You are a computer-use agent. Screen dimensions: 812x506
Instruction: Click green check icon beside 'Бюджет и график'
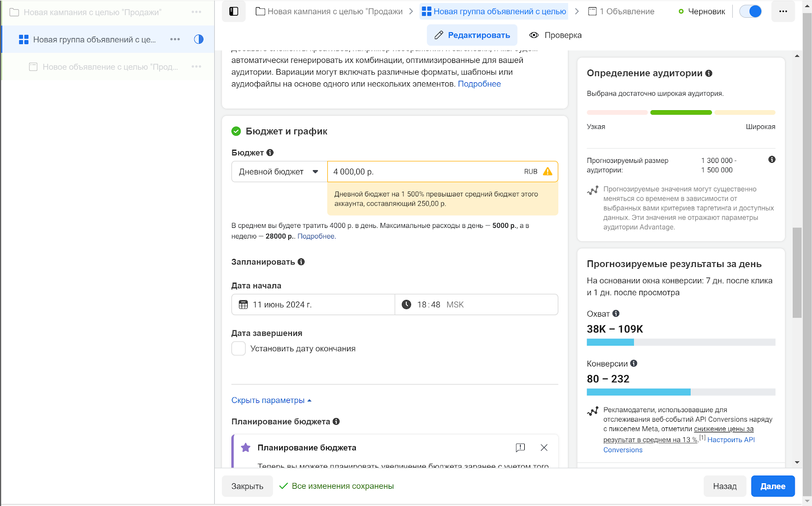pos(236,131)
